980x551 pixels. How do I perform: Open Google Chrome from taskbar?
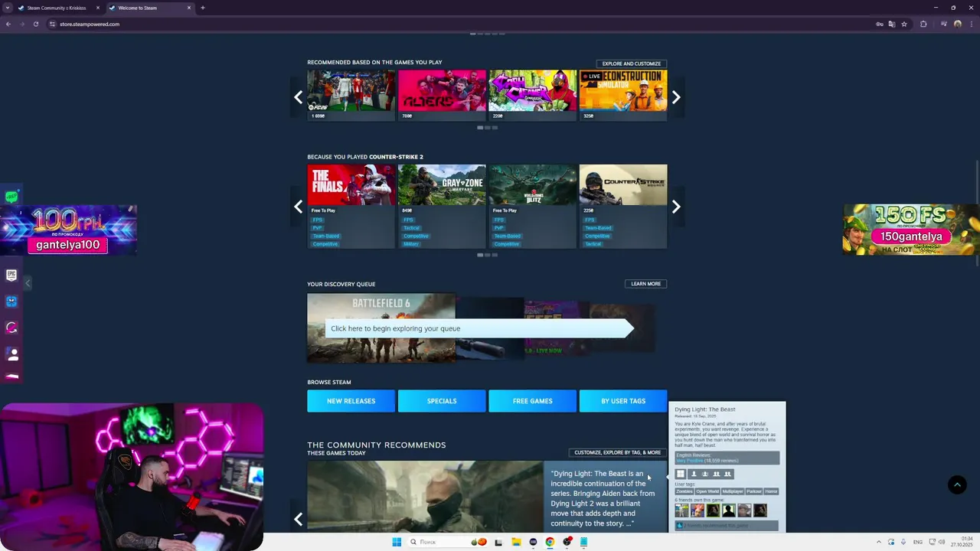550,542
